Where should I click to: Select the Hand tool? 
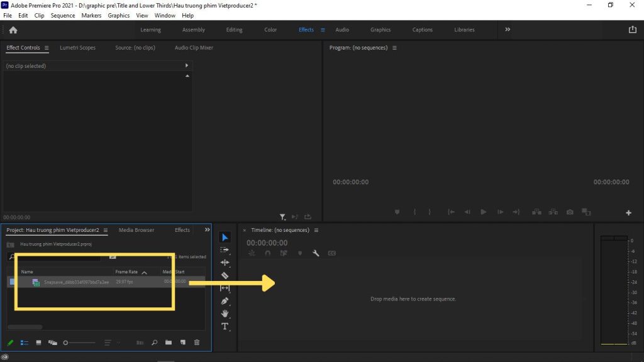click(225, 313)
